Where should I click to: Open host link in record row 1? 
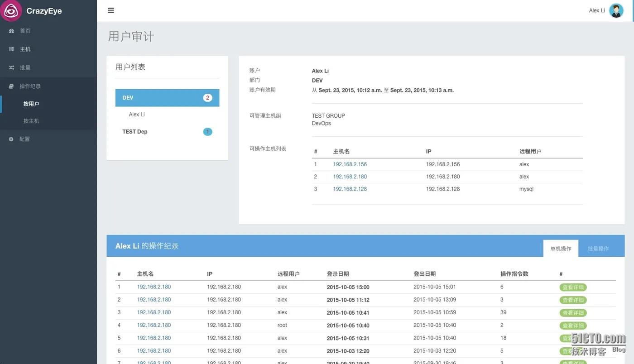pyautogui.click(x=154, y=287)
